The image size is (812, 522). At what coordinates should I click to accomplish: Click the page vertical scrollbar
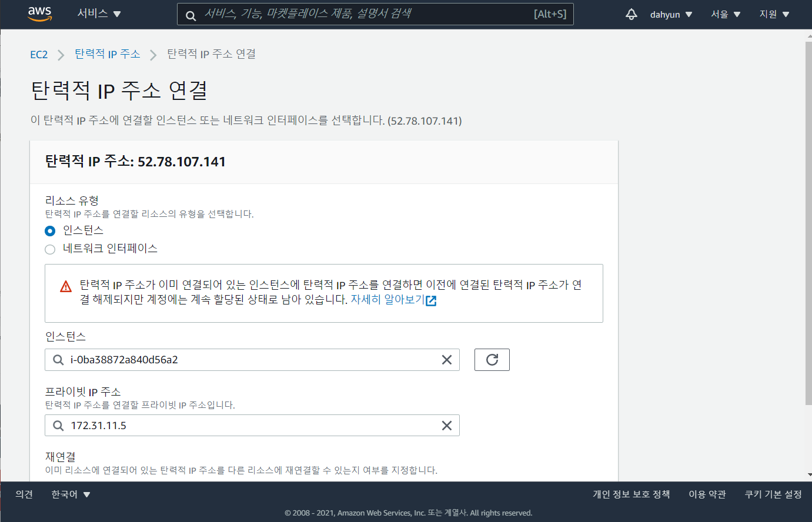click(808, 223)
